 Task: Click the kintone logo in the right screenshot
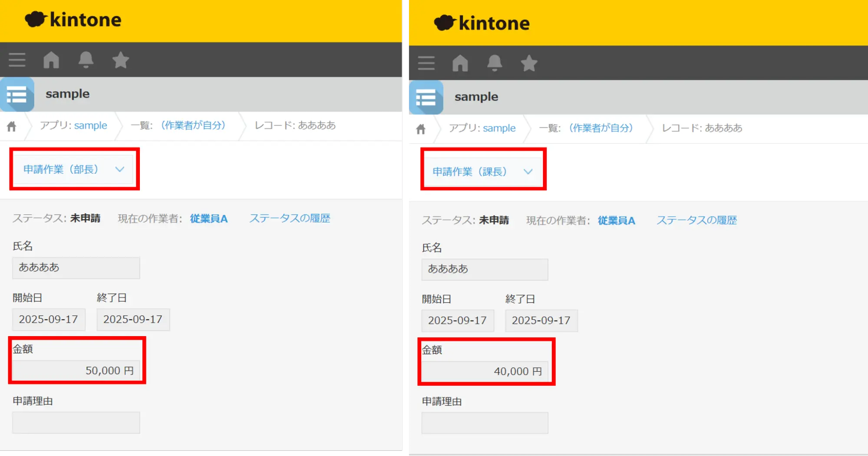point(482,23)
